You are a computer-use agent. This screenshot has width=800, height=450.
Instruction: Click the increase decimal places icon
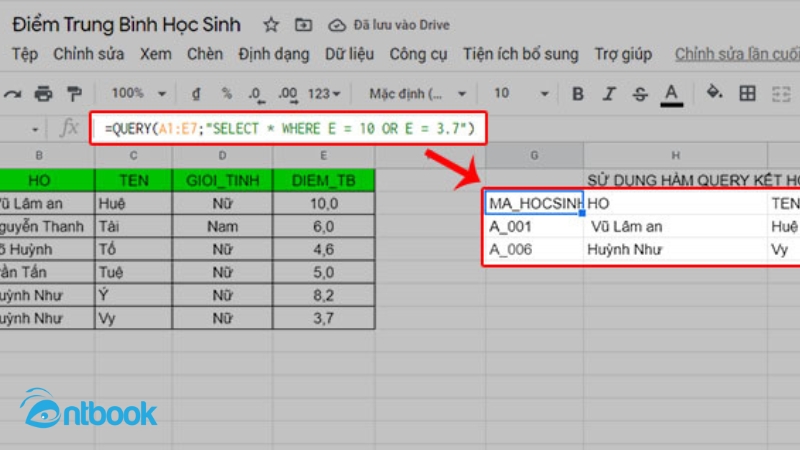click(289, 94)
